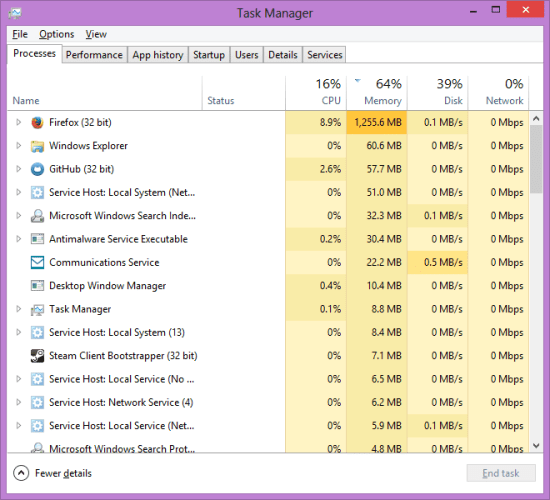Click the Desktop Window Manager icon

(37, 286)
